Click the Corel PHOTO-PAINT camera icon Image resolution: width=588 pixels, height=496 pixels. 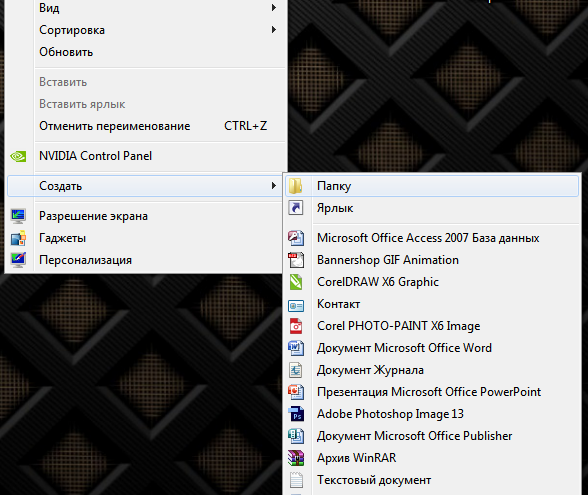tap(296, 326)
